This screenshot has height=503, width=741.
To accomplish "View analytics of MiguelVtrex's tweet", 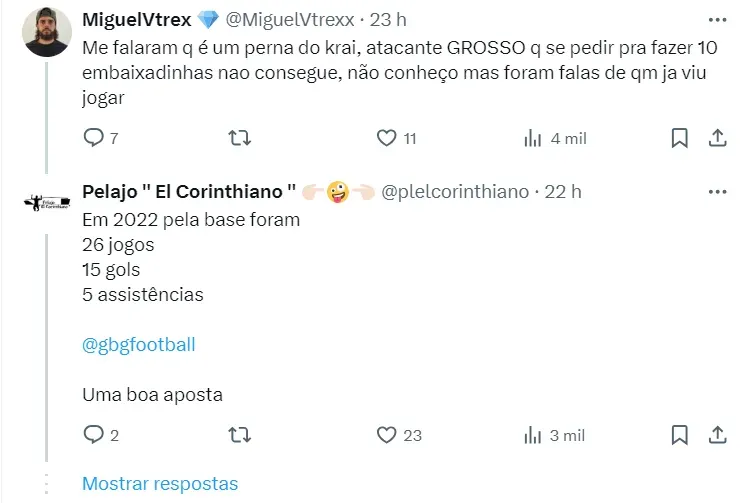I will coord(533,138).
